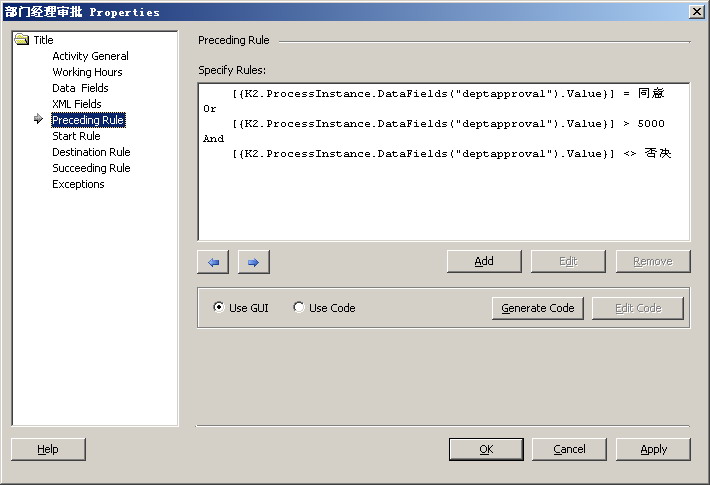Viewport: 710px width, 485px height.
Task: Open Destination Rule page
Action: tap(91, 152)
